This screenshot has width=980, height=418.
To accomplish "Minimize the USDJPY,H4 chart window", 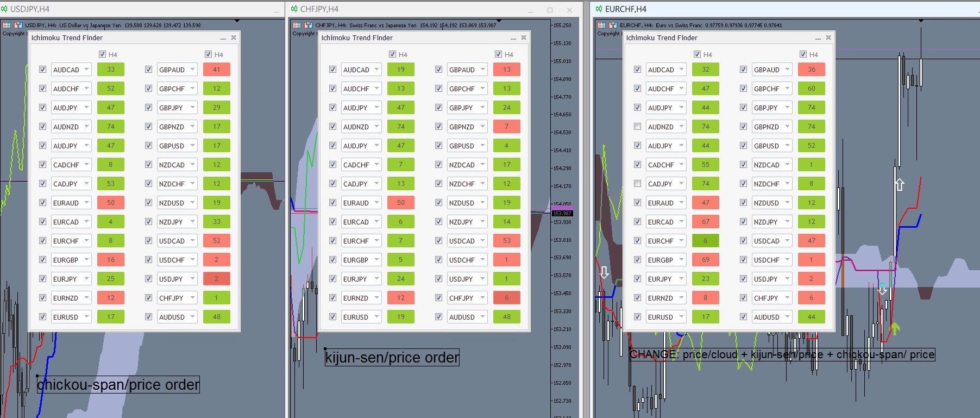I will [276, 10].
